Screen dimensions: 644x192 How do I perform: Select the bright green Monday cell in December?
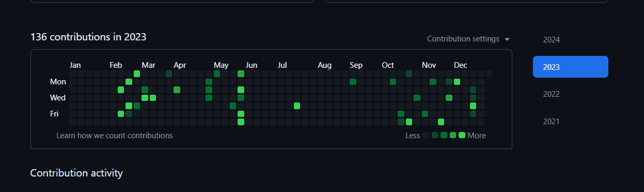tap(457, 82)
